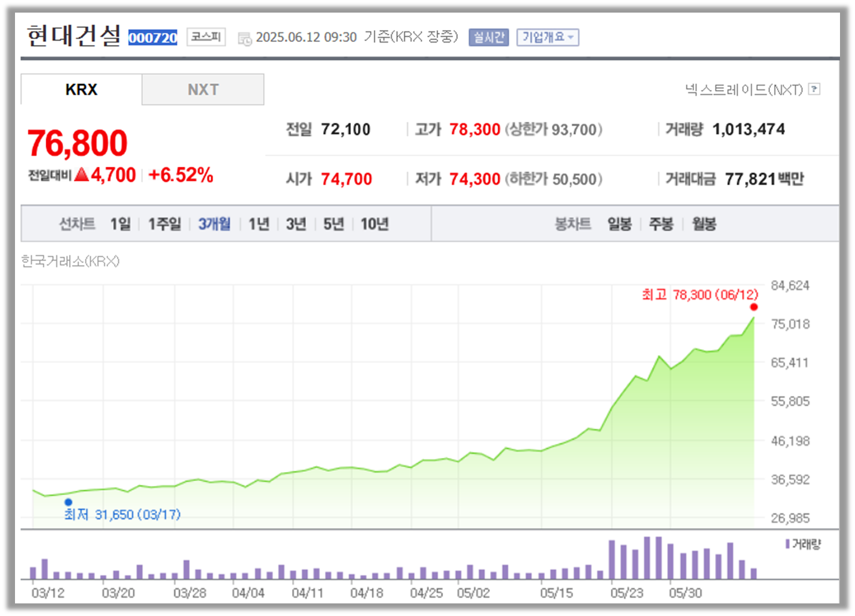Click the volume value 1,013,474
This screenshot has height=616, width=855.
(749, 129)
